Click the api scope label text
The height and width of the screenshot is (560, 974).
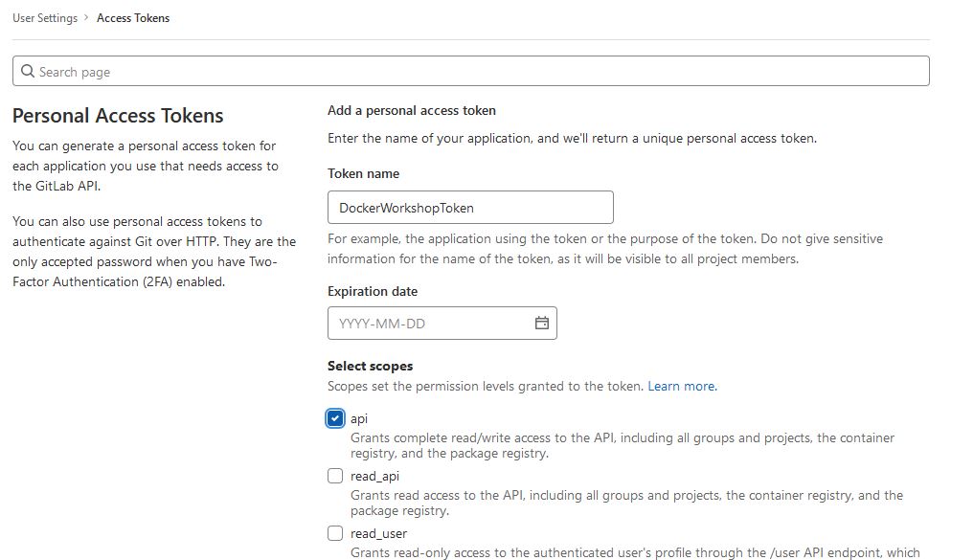point(359,418)
